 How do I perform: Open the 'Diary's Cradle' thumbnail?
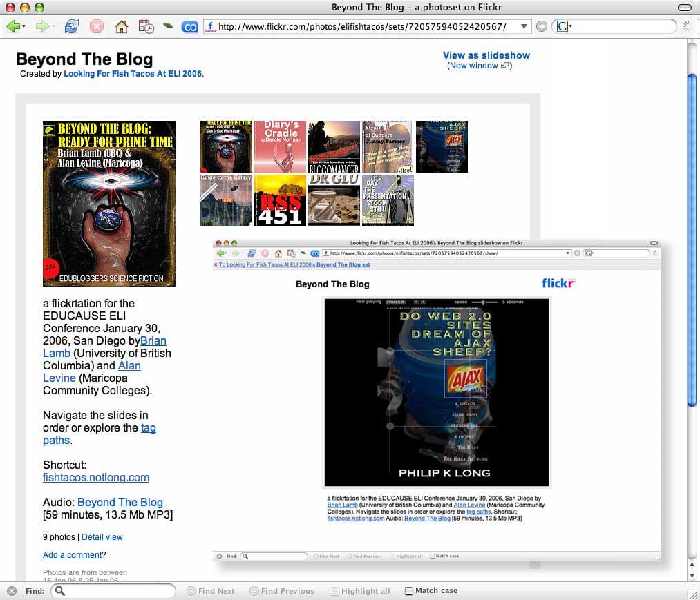coord(280,146)
